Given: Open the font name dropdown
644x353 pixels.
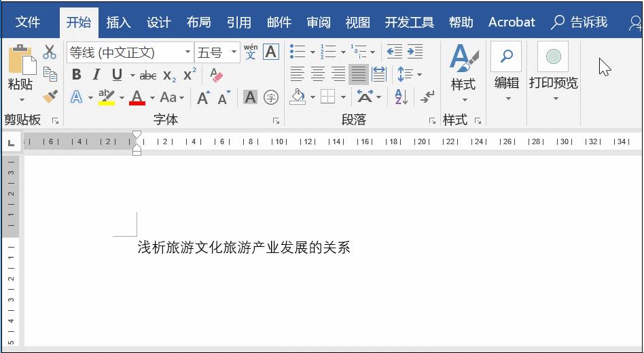Looking at the screenshot, I should [187, 52].
